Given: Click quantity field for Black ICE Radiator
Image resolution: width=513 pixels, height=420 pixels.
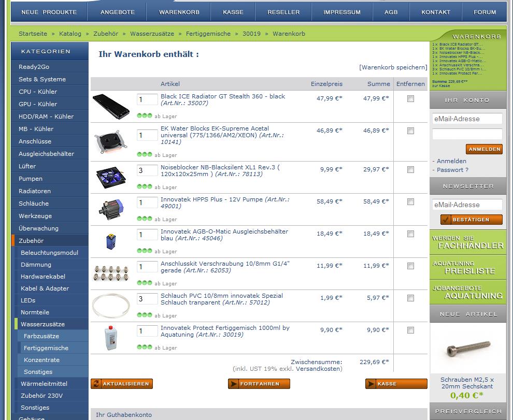Looking at the screenshot, I should (x=147, y=99).
